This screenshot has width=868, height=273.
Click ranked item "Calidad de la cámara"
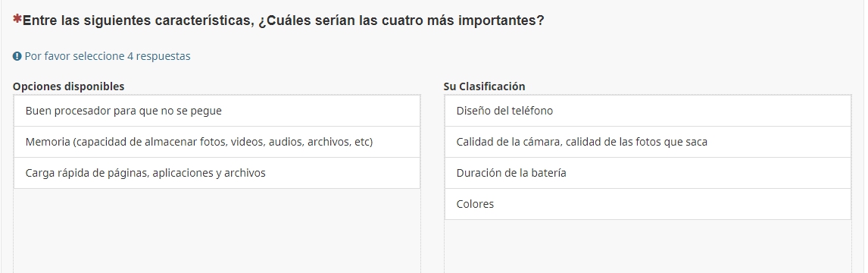point(648,142)
